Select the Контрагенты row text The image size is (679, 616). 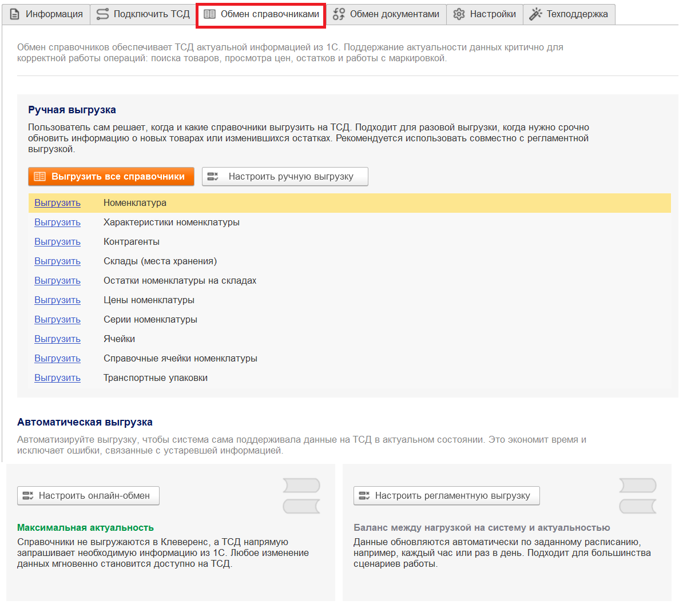pos(132,242)
